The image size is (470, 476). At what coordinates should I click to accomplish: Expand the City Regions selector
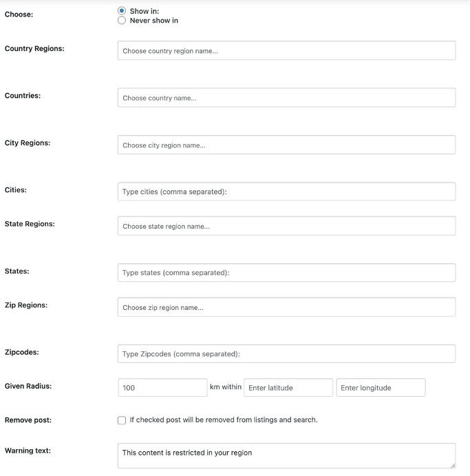[x=286, y=145]
